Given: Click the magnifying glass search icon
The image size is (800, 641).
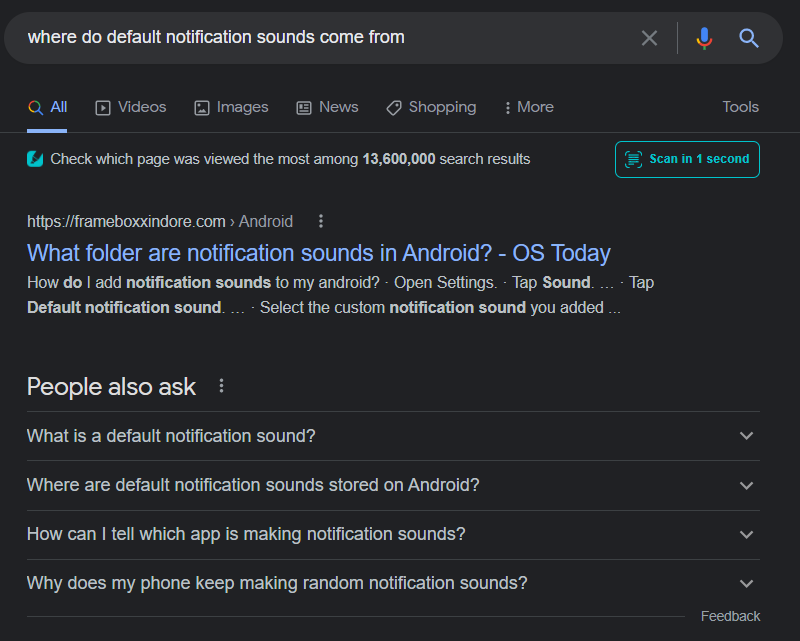Looking at the screenshot, I should [x=749, y=38].
